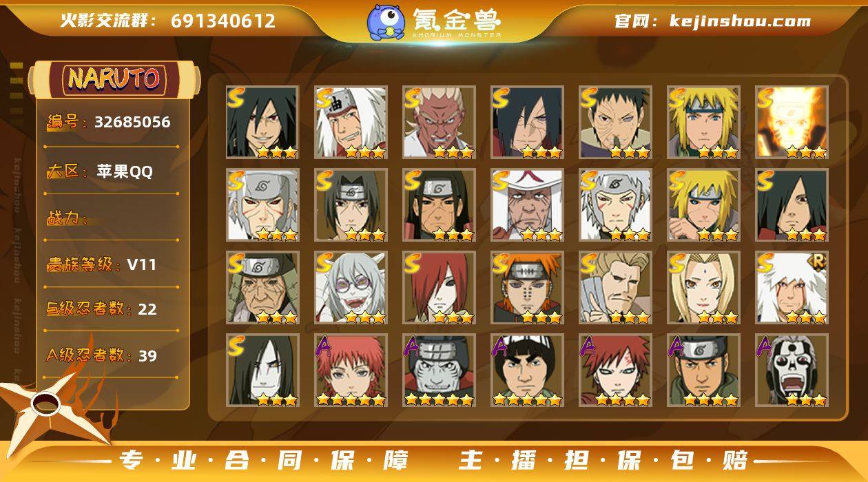
Task: Select the orange-haired Pain portrait
Action: pyautogui.click(x=528, y=288)
